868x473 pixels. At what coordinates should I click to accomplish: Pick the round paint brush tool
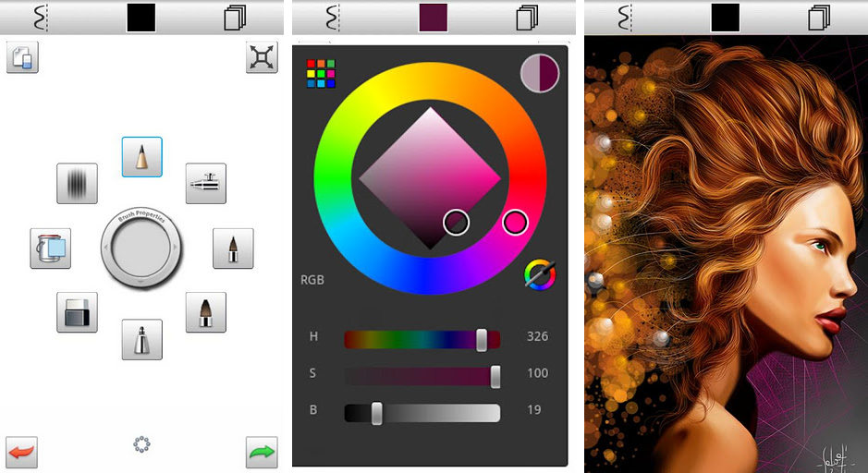206,312
